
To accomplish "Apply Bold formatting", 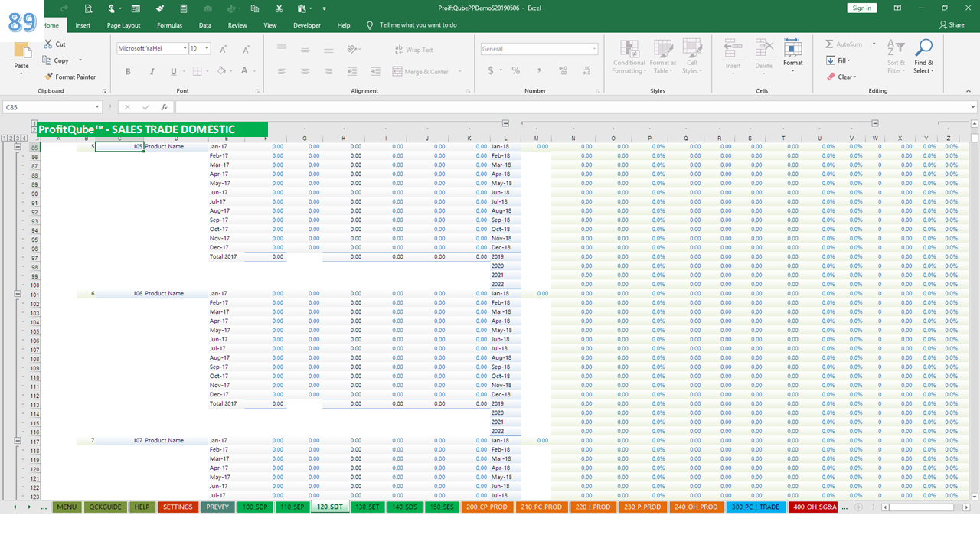I will tap(128, 71).
